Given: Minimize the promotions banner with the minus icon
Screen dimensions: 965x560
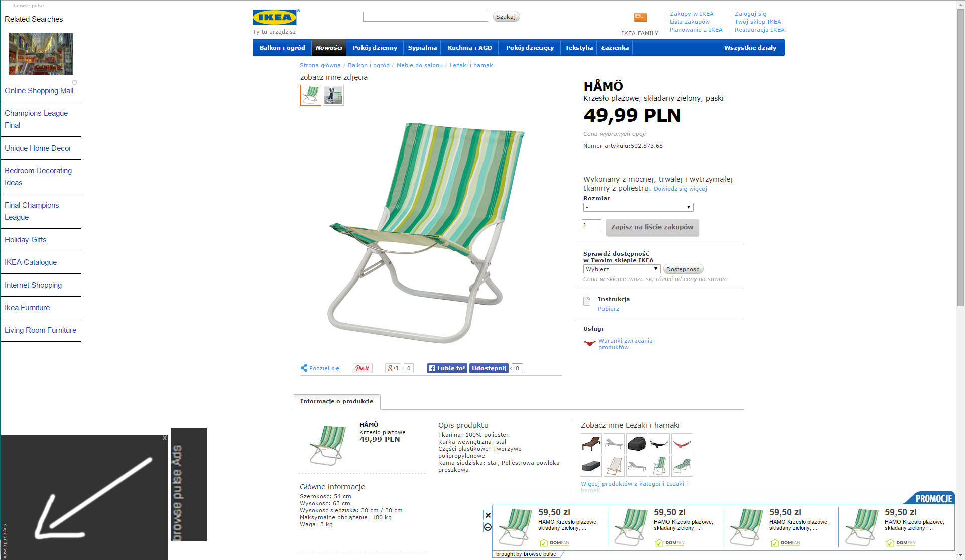Looking at the screenshot, I should [x=488, y=527].
